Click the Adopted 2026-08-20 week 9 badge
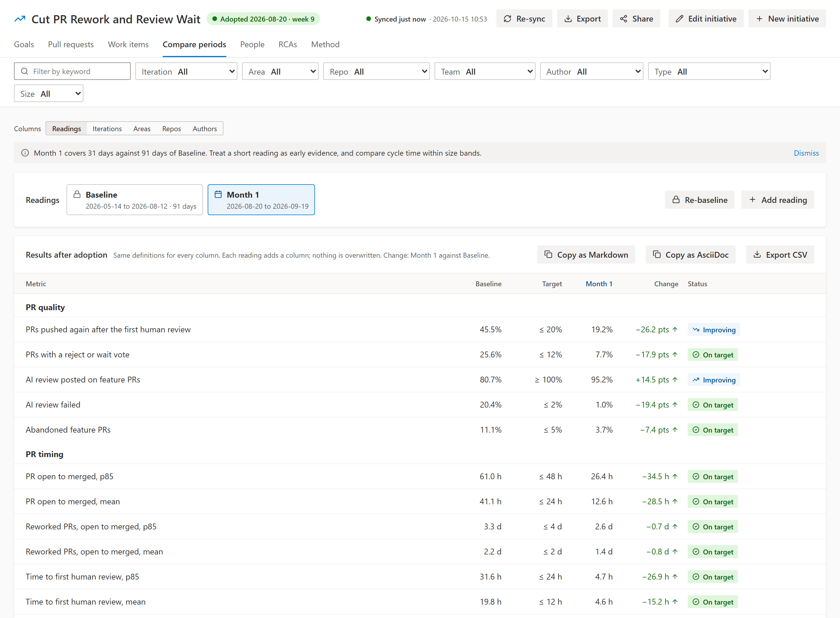840x618 pixels. 264,19
